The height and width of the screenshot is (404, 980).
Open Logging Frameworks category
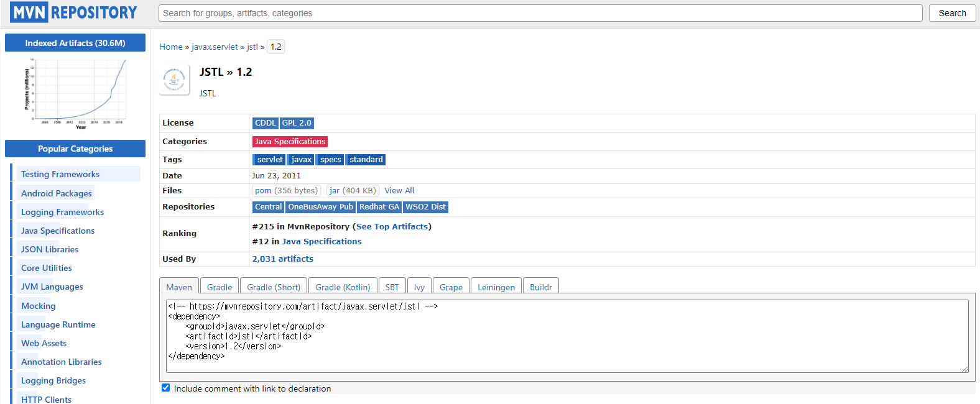[62, 212]
